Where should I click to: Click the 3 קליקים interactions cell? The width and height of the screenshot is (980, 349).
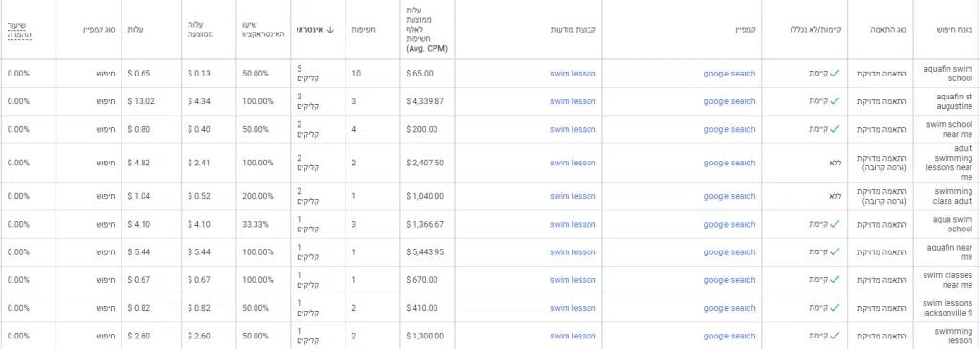pos(307,101)
